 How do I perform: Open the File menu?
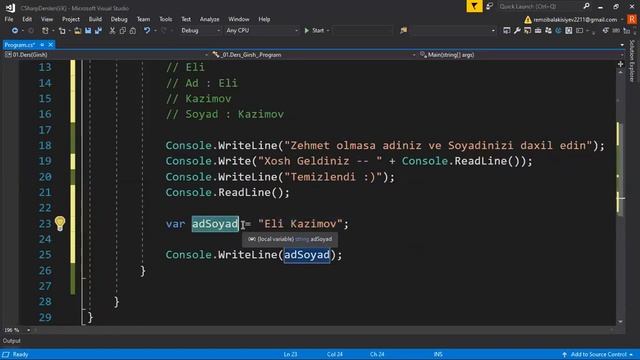coord(9,19)
